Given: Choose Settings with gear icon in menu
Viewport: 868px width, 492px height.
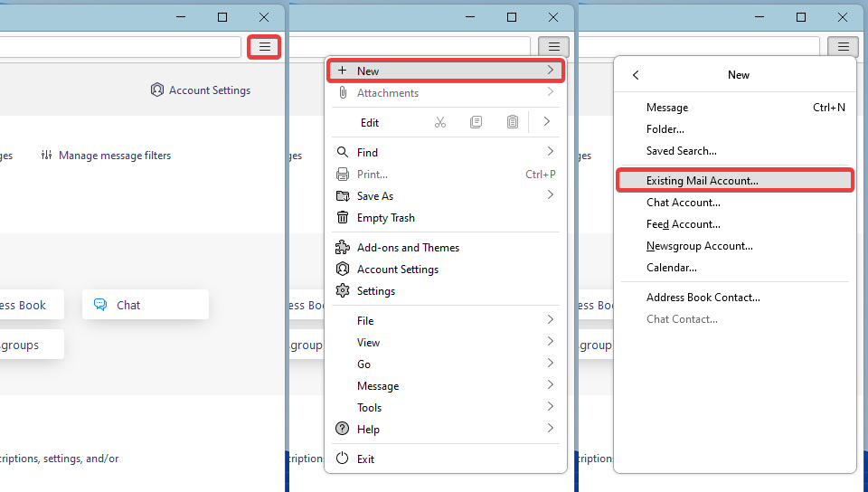Looking at the screenshot, I should pos(375,291).
